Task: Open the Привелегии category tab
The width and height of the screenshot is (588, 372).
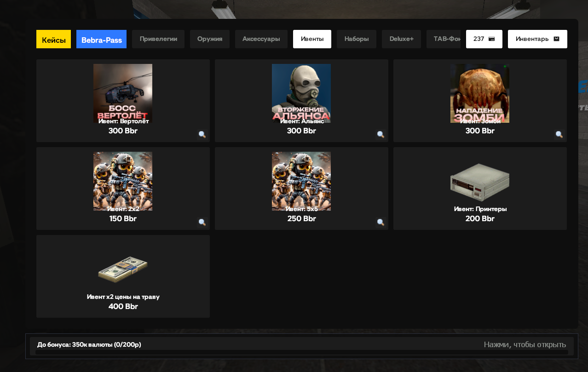Action: [158, 39]
